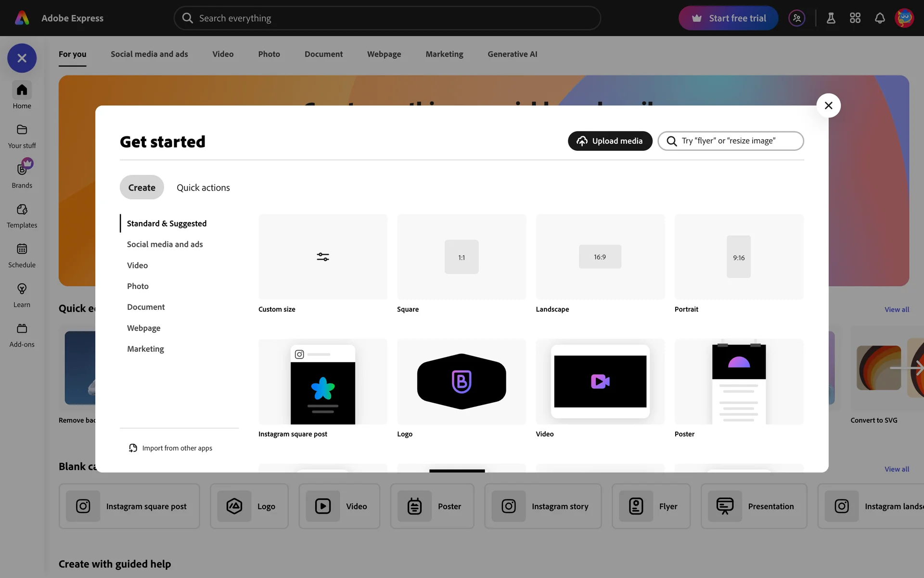Click the beaker labs icon
The width and height of the screenshot is (924, 578).
[831, 18]
